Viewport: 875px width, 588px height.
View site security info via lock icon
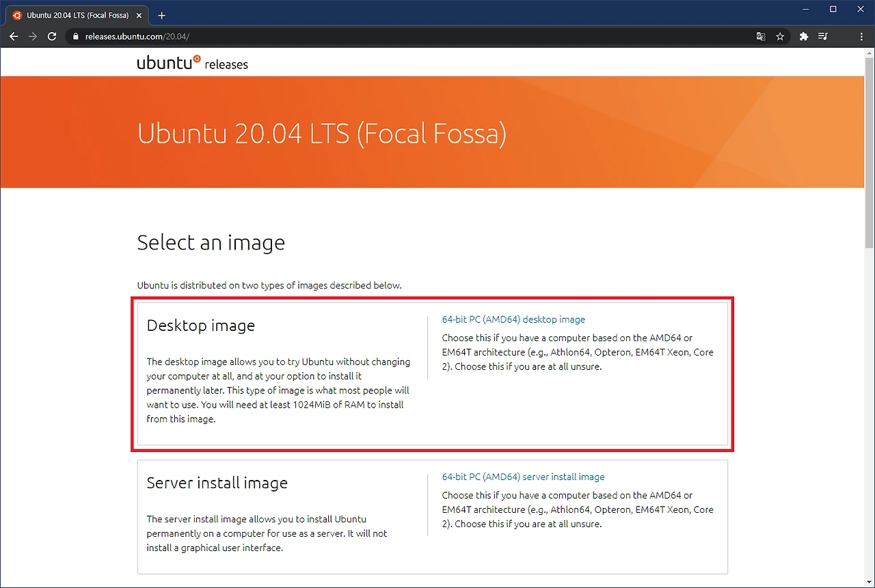[76, 37]
